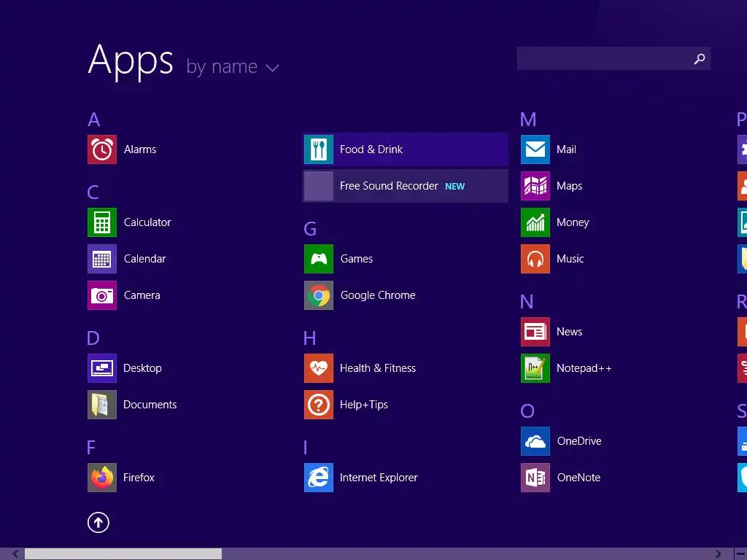Open the Mail envelope icon
Image resolution: width=747 pixels, height=560 pixels.
click(535, 149)
